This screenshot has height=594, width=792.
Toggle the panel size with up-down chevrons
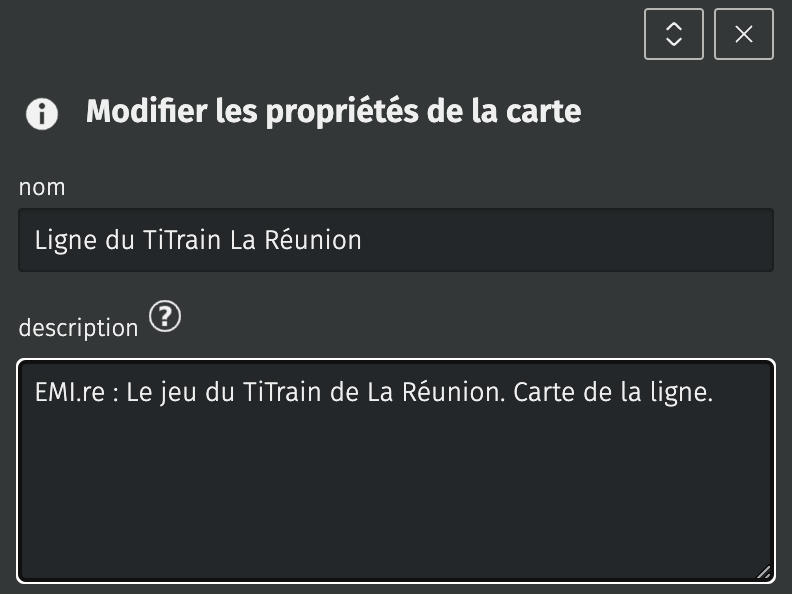click(x=674, y=34)
